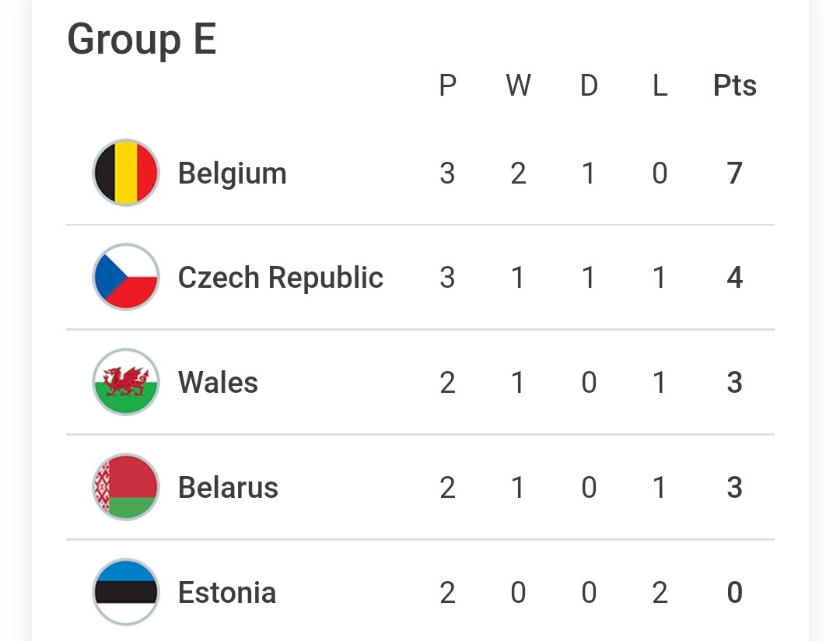Select the Wales team name
This screenshot has height=641, width=840.
pyautogui.click(x=218, y=382)
